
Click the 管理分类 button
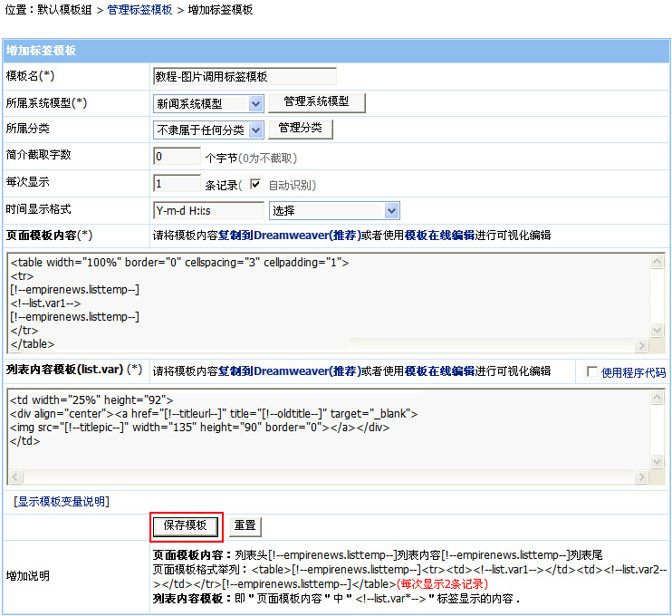(301, 129)
